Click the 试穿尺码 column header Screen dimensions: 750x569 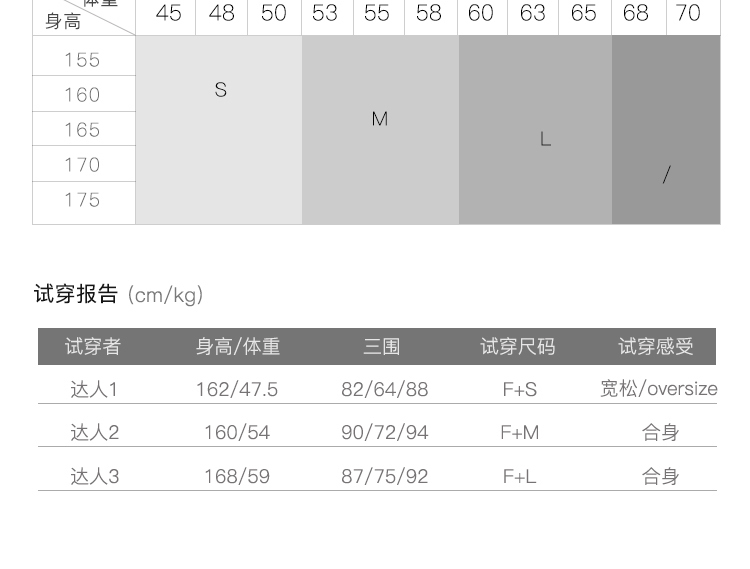click(x=518, y=347)
